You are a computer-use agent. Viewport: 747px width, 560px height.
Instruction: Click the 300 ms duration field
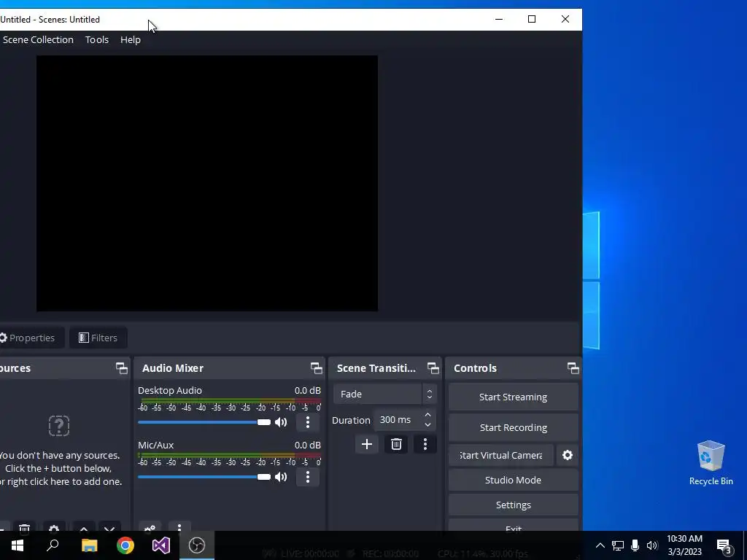(x=398, y=419)
